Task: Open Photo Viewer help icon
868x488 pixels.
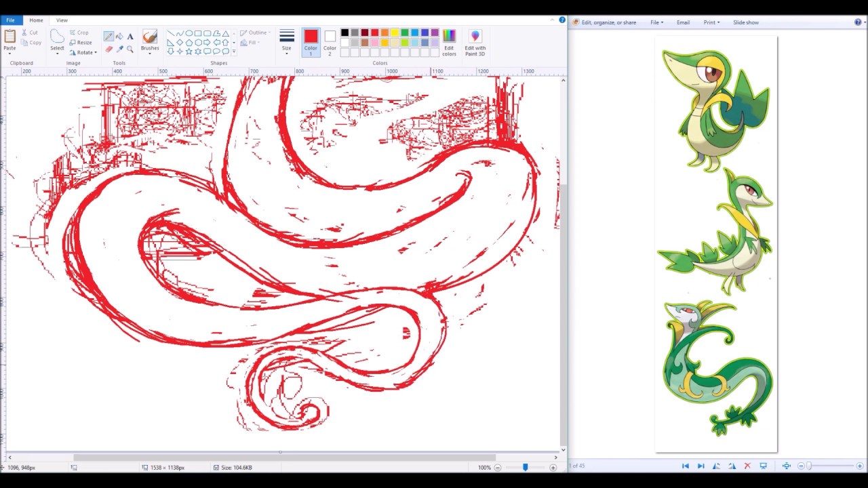Action: click(x=858, y=22)
